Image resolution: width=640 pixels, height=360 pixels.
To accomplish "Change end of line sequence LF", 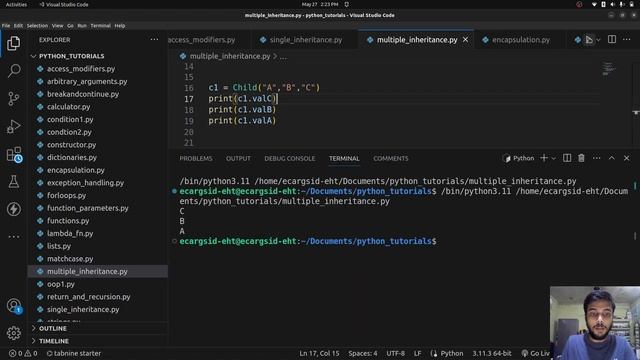I will (418, 353).
